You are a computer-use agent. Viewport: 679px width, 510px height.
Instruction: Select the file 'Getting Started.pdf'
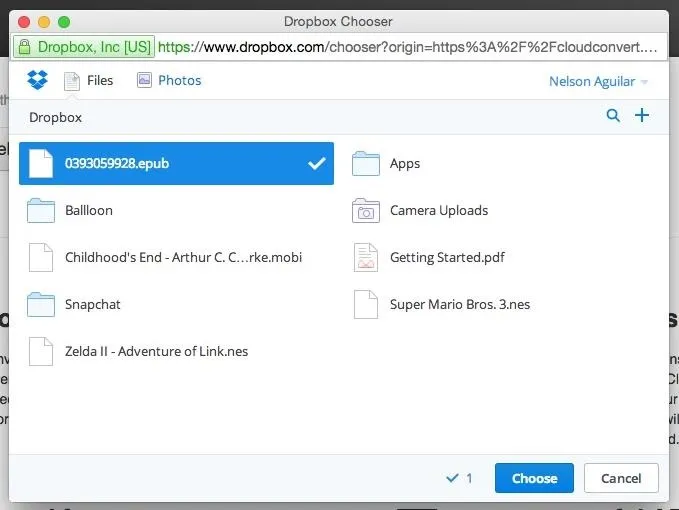pos(447,257)
